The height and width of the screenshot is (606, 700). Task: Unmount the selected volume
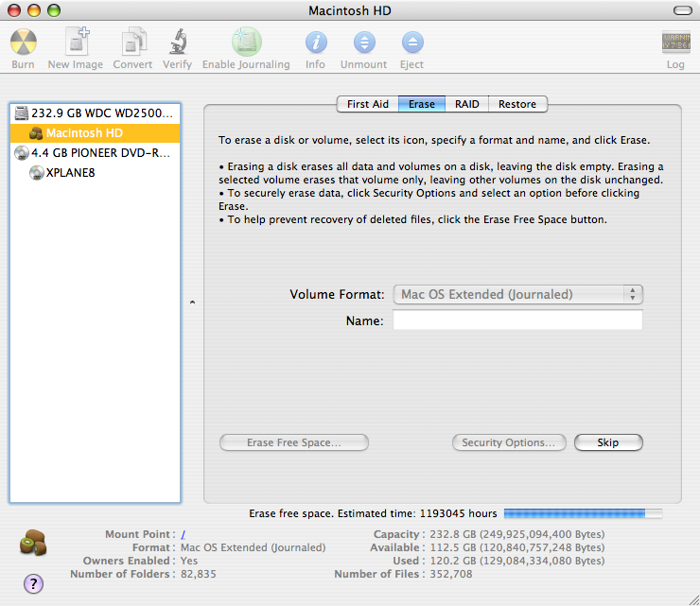click(364, 43)
